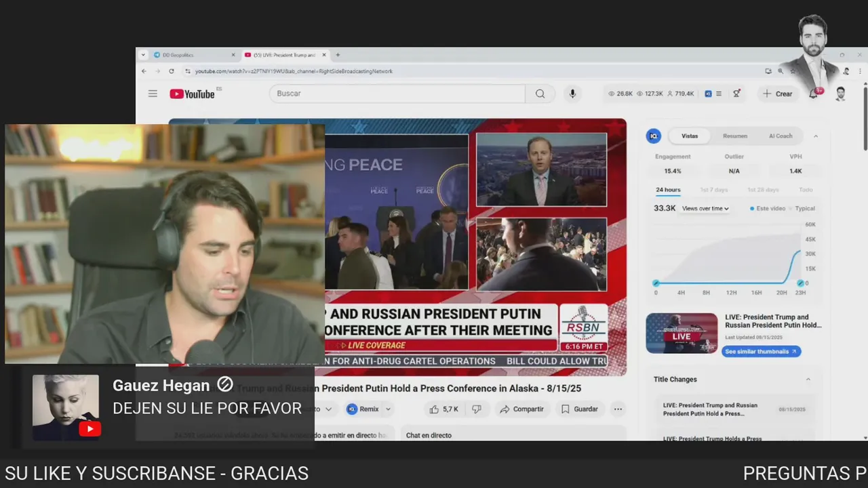Viewport: 868px width, 488px height.
Task: Select the Vistas tab in analytics panel
Action: tap(690, 136)
